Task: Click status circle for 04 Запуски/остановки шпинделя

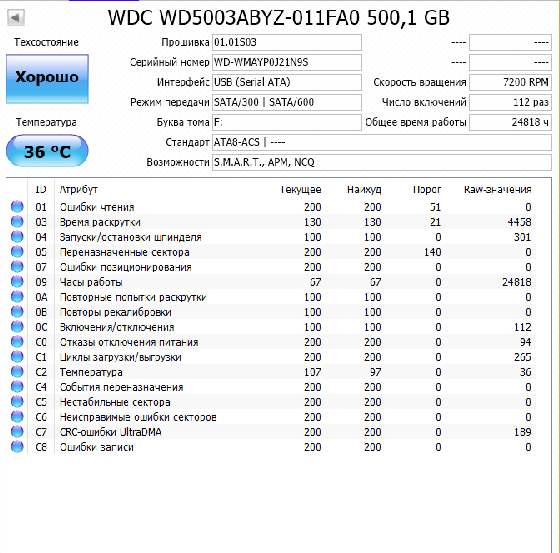Action: (x=17, y=237)
